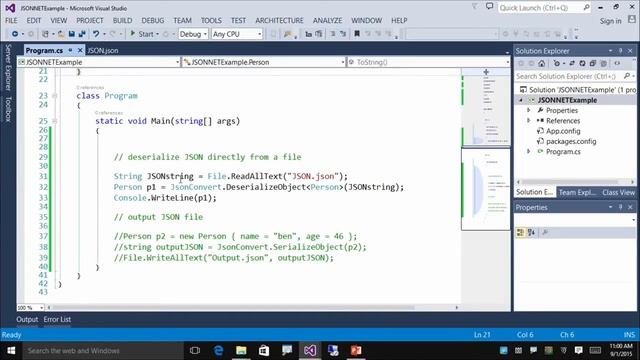Click the Quick Launch search box
Viewport: 640px width, 360px height.
point(544,8)
